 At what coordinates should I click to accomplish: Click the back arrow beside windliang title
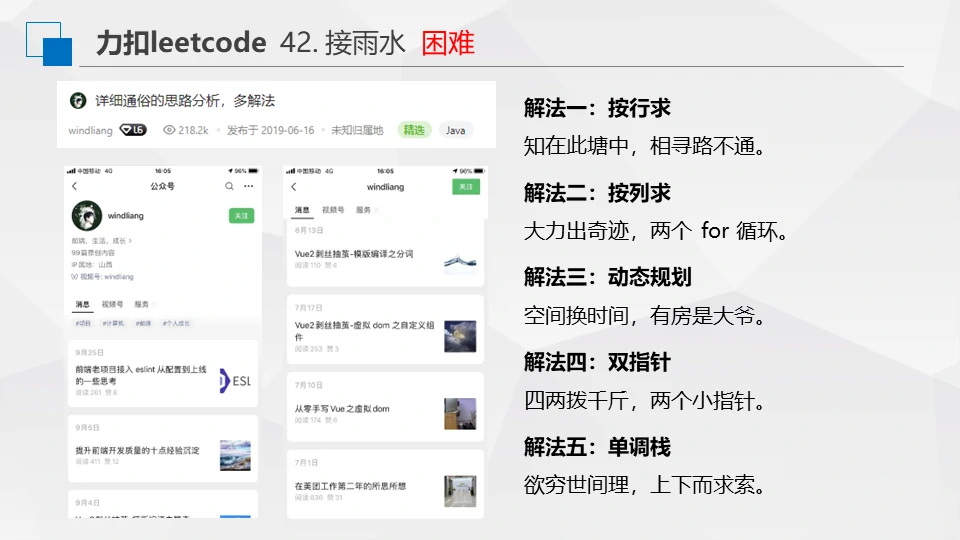click(293, 187)
